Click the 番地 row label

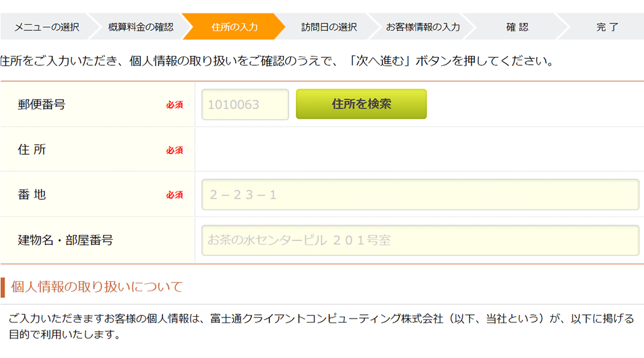click(32, 195)
